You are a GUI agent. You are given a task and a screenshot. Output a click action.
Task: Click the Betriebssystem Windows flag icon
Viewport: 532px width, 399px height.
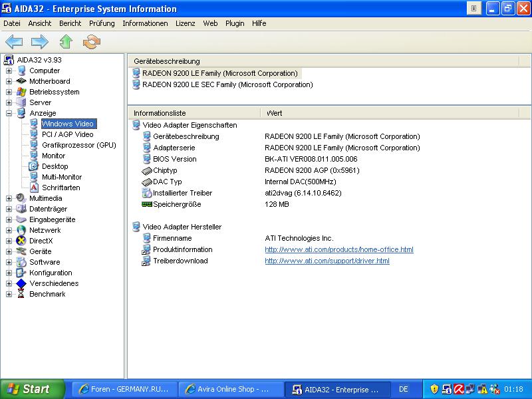[21, 92]
